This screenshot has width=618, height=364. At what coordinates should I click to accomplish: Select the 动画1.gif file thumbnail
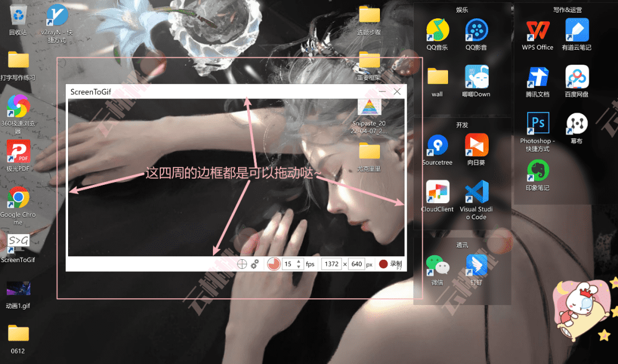[18, 288]
